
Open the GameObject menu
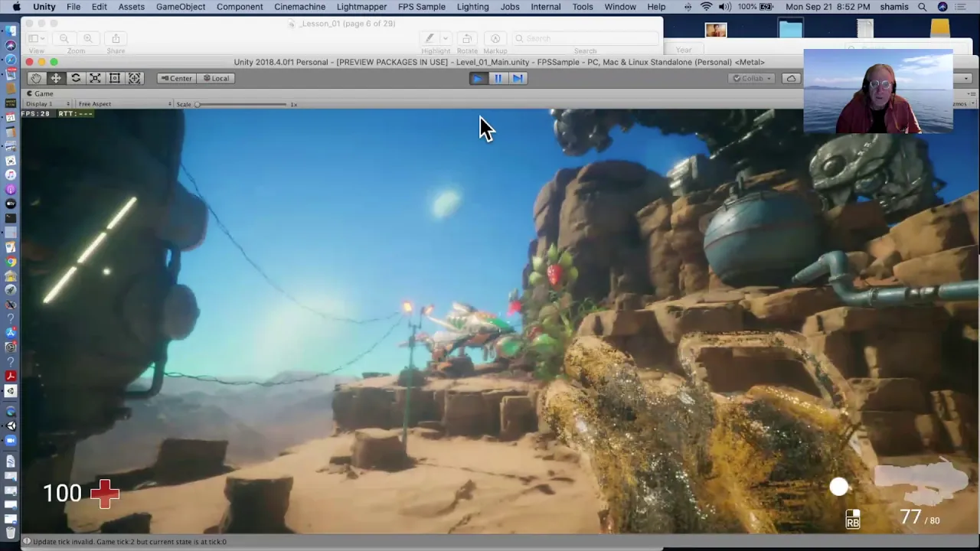181,7
